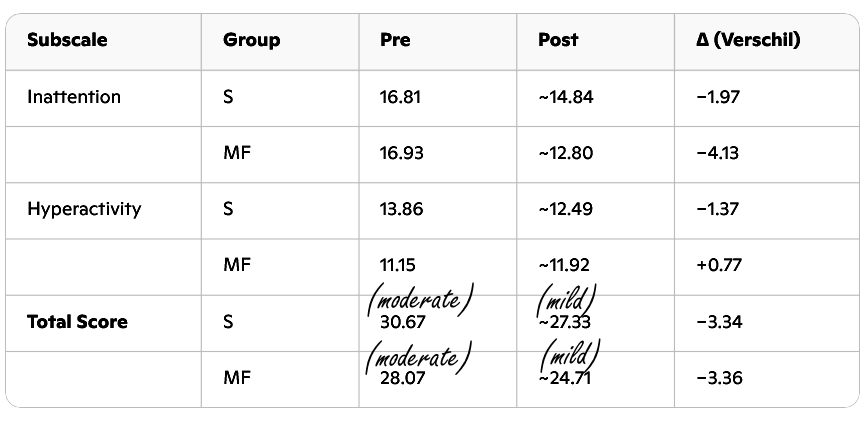Click the Group column header

click(251, 41)
